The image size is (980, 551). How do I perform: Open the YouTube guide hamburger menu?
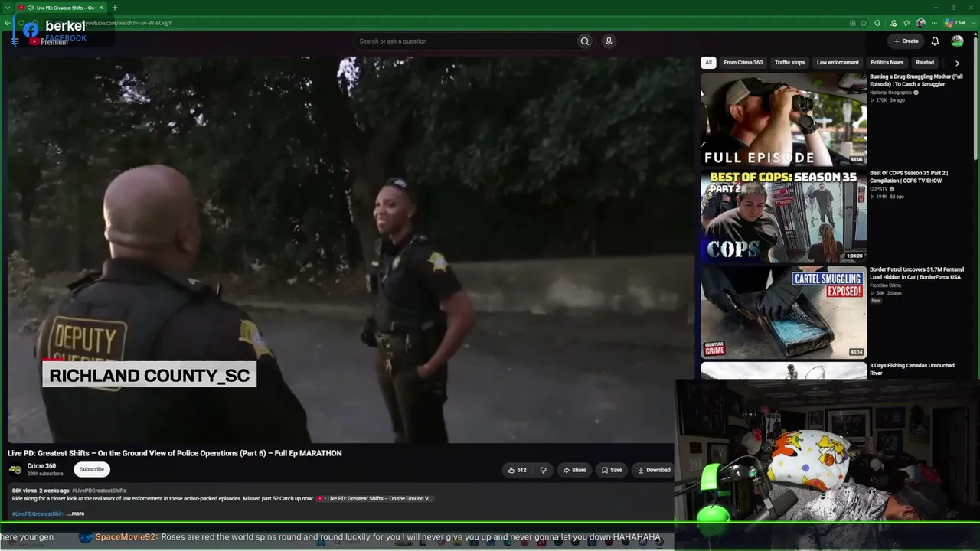coord(15,41)
